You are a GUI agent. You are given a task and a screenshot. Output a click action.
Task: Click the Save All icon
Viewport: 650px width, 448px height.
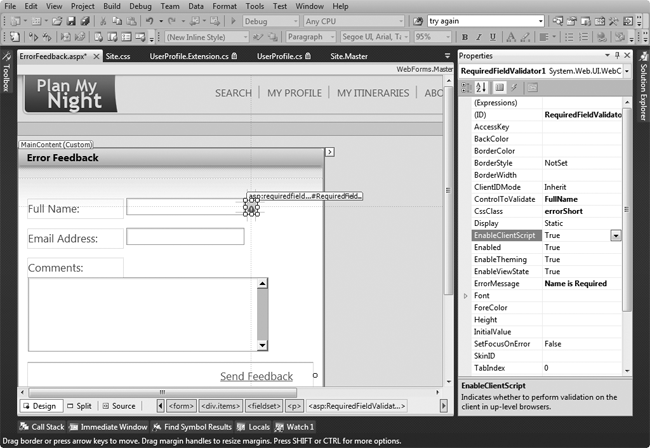(x=85, y=21)
